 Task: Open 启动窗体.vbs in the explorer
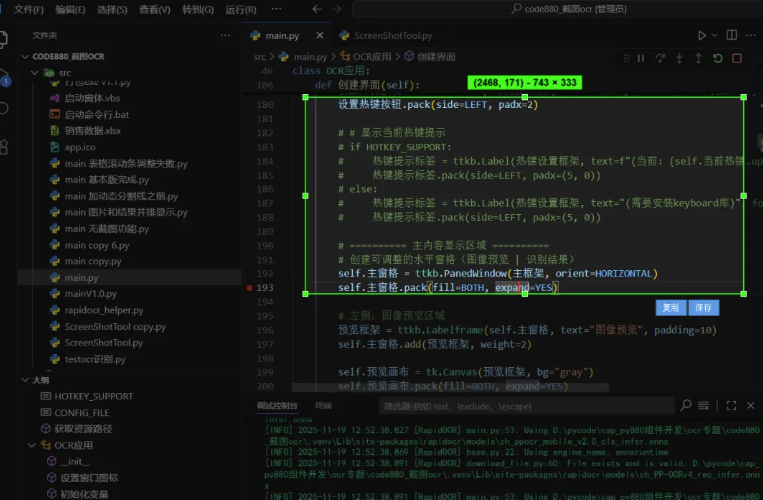coord(92,98)
